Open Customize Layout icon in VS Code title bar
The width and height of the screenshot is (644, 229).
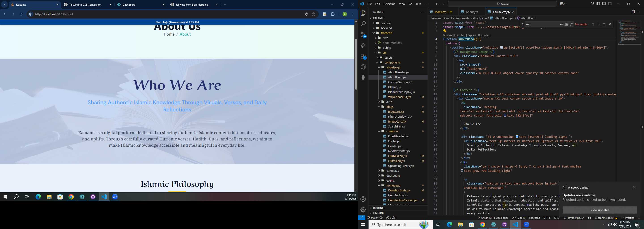pyautogui.click(x=592, y=4)
